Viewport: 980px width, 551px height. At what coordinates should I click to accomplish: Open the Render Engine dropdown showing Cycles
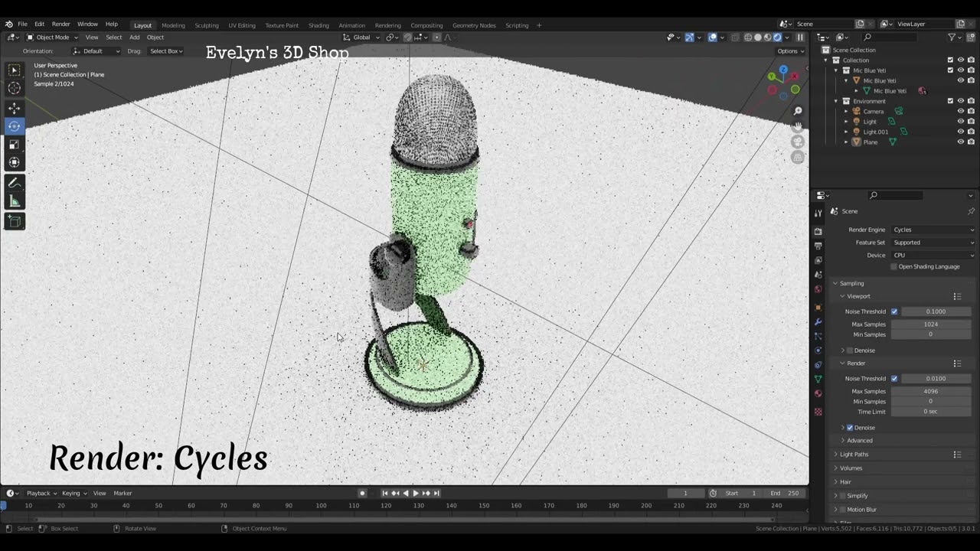[x=933, y=230]
